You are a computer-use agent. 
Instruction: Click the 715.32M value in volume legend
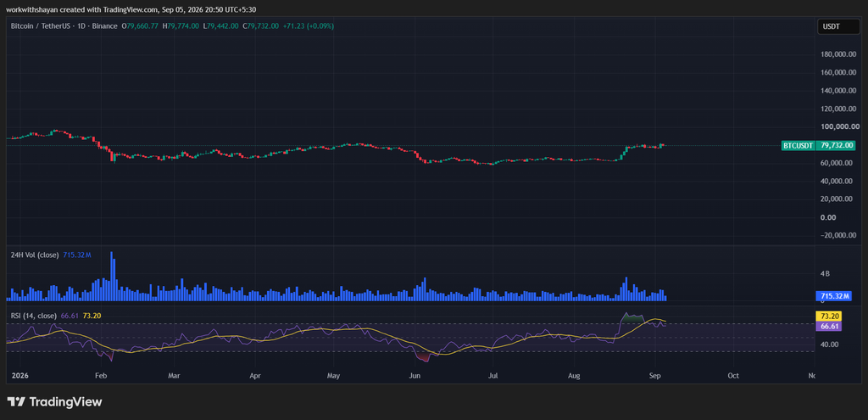pos(76,255)
